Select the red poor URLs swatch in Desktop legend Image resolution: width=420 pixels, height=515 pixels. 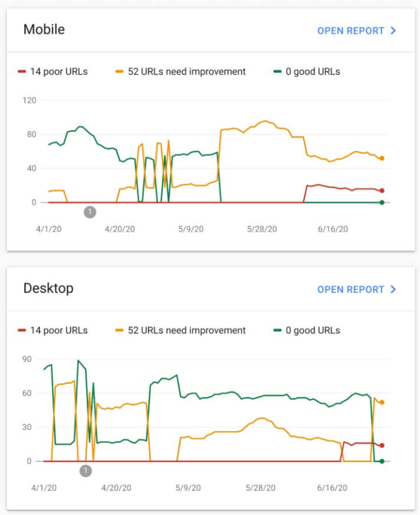(x=22, y=330)
